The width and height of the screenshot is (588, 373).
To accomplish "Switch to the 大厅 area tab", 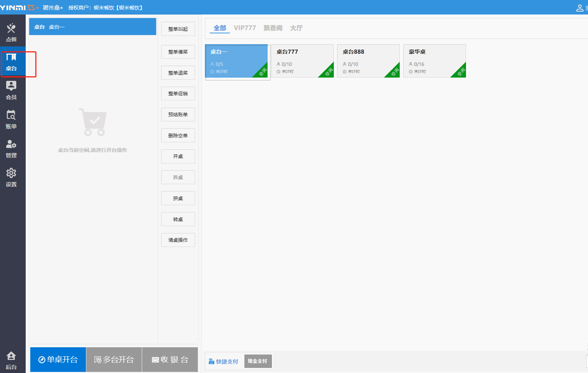I will [296, 28].
